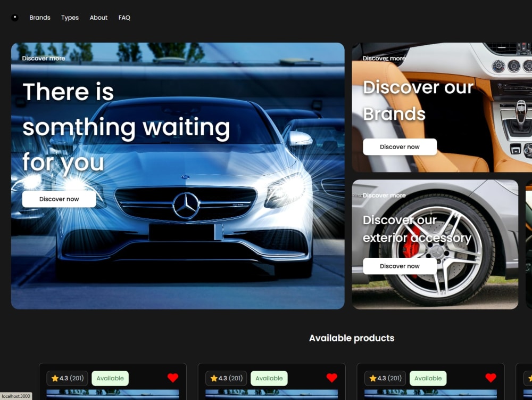The width and height of the screenshot is (532, 400).
Task: Click the round logo icon in the navbar
Action: coord(15,18)
